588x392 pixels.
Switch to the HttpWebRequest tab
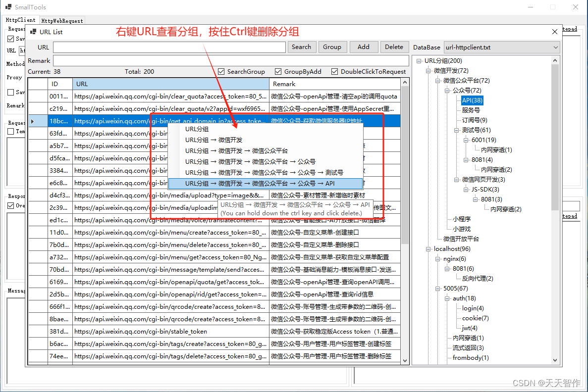(x=61, y=20)
